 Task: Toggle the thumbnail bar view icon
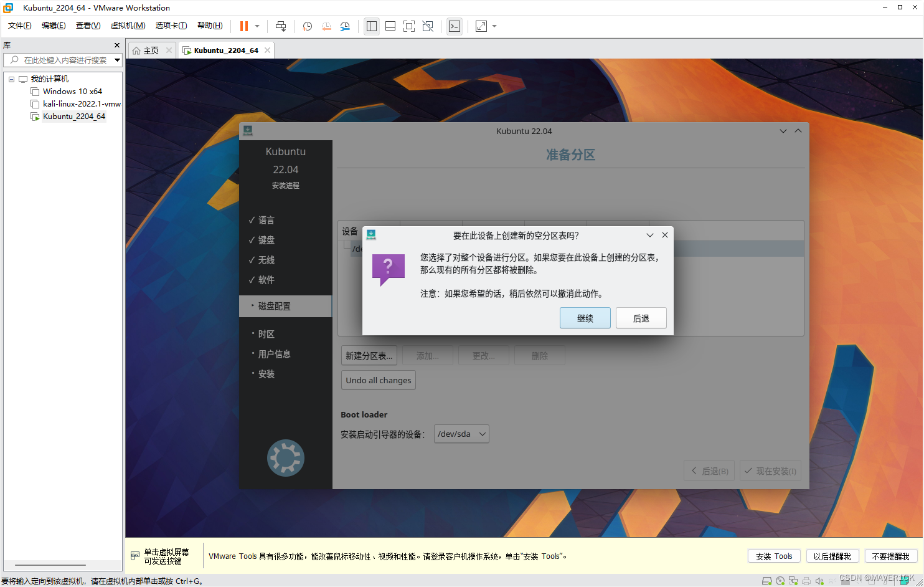coord(390,26)
